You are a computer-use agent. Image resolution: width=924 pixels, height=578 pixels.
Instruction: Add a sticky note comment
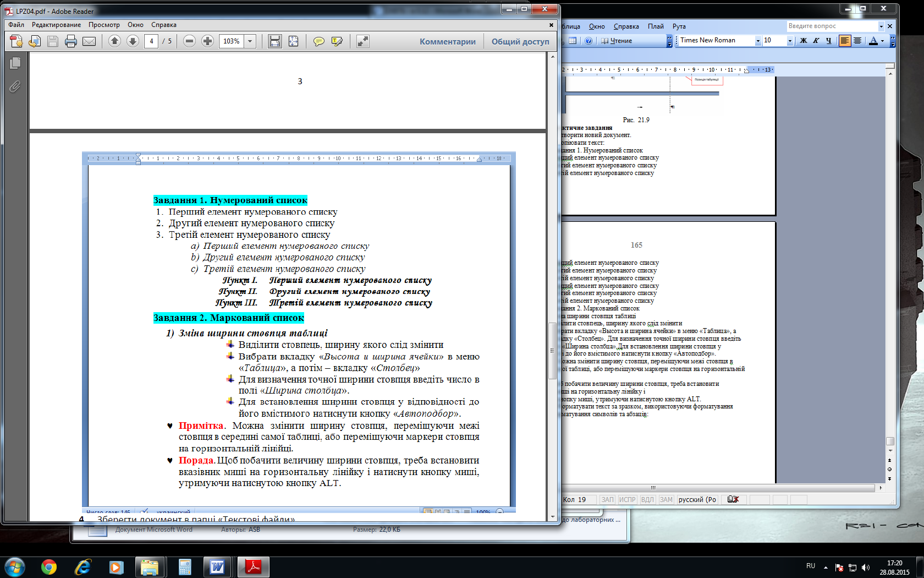click(x=318, y=41)
